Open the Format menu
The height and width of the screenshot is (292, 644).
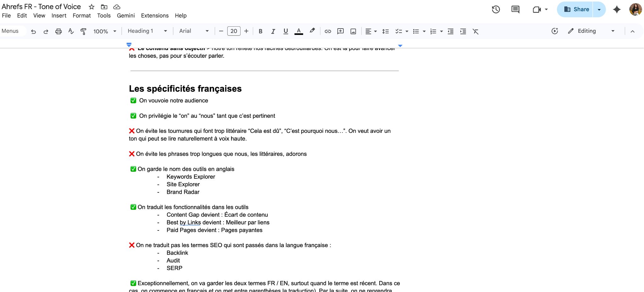pyautogui.click(x=82, y=16)
